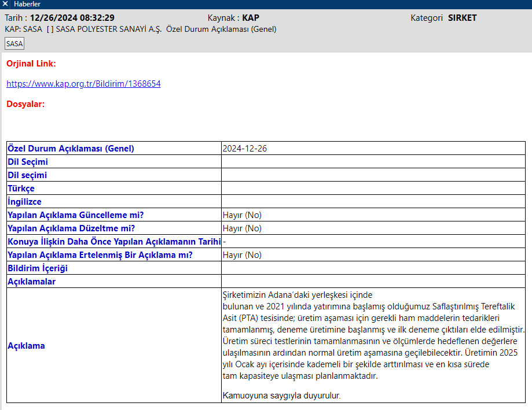
Task: Click the SASA ticker button
Action: (14, 44)
